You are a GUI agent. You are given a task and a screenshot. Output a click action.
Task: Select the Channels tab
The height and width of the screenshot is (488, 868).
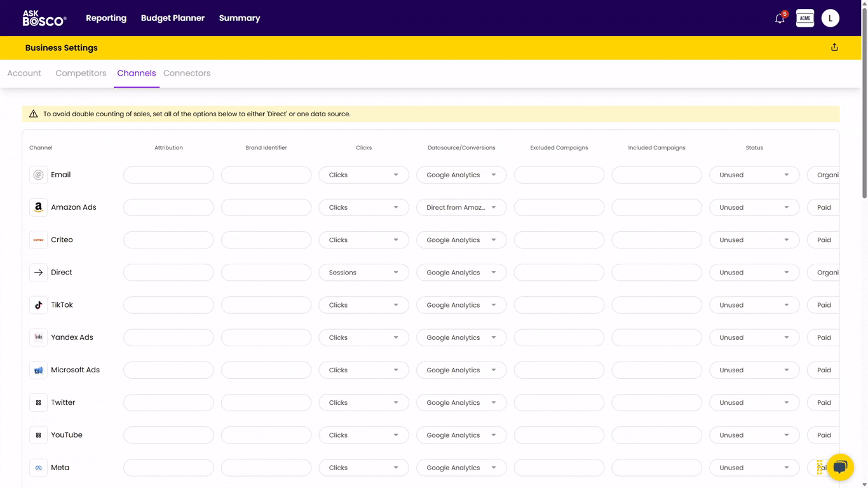click(137, 73)
